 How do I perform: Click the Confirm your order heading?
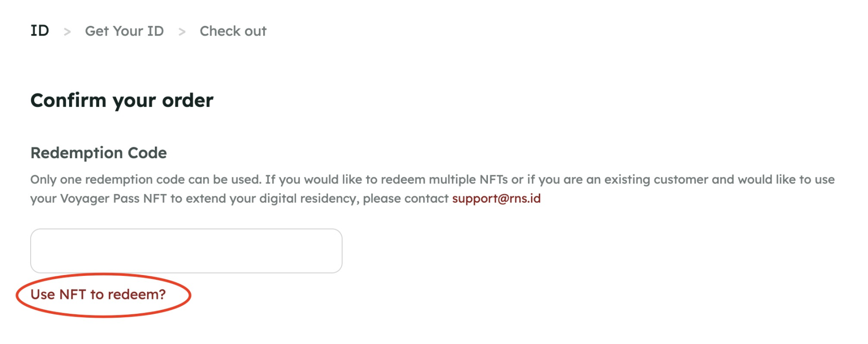(122, 101)
